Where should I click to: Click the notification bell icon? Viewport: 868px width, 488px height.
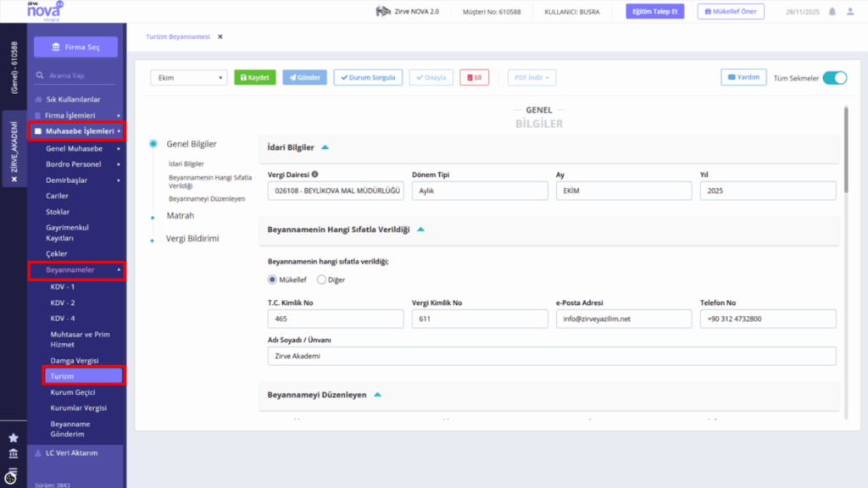tap(832, 12)
